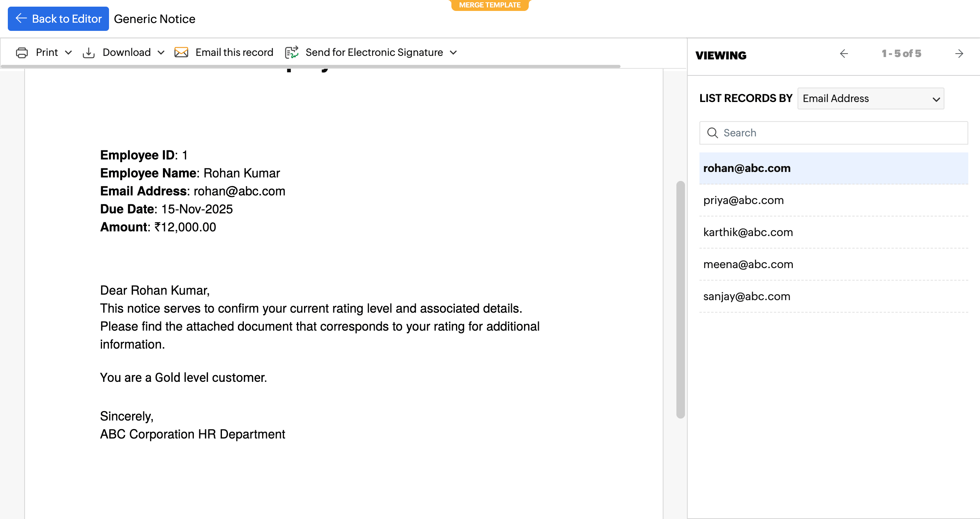The height and width of the screenshot is (519, 980).
Task: Click the orange envelope email icon
Action: [x=181, y=52]
